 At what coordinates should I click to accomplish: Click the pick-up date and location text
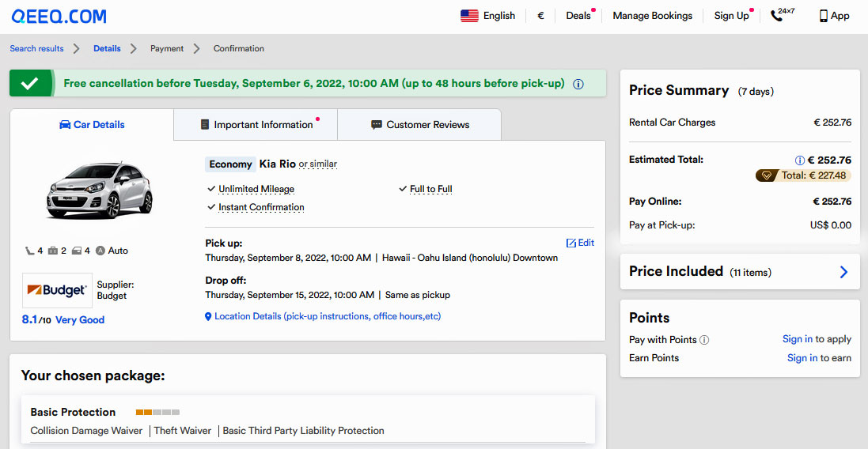click(381, 258)
